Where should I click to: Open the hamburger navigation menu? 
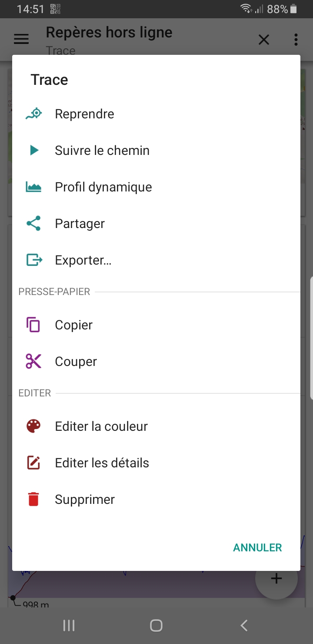point(21,40)
